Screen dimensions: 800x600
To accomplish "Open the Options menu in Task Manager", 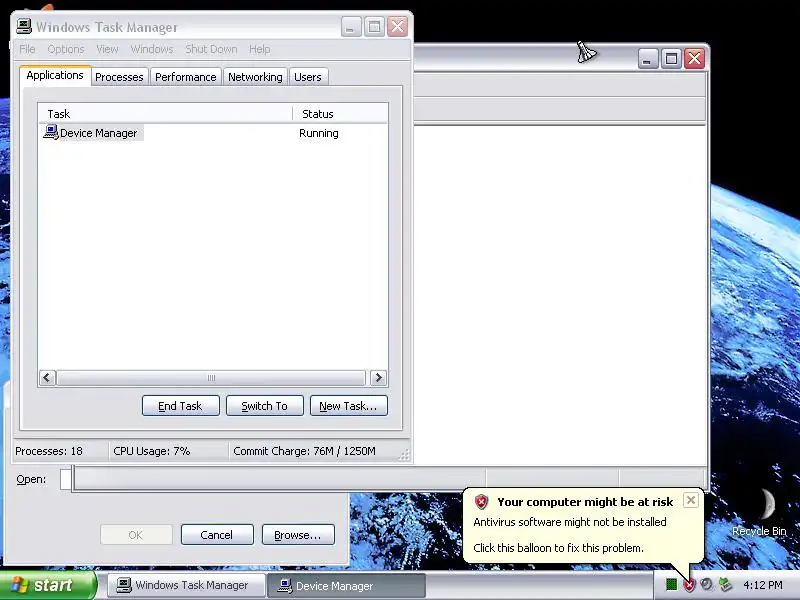I will click(66, 49).
